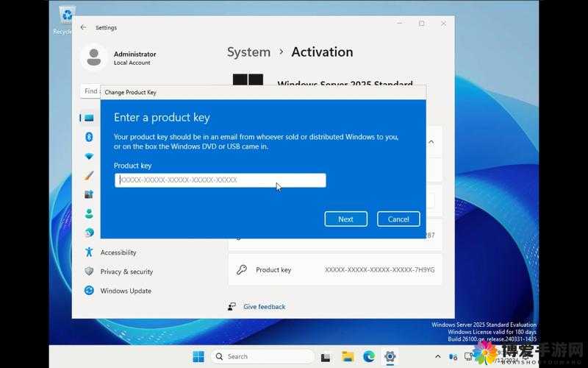The height and width of the screenshot is (368, 588).
Task: Launch Microsoft Edge from the taskbar
Action: pos(369,356)
